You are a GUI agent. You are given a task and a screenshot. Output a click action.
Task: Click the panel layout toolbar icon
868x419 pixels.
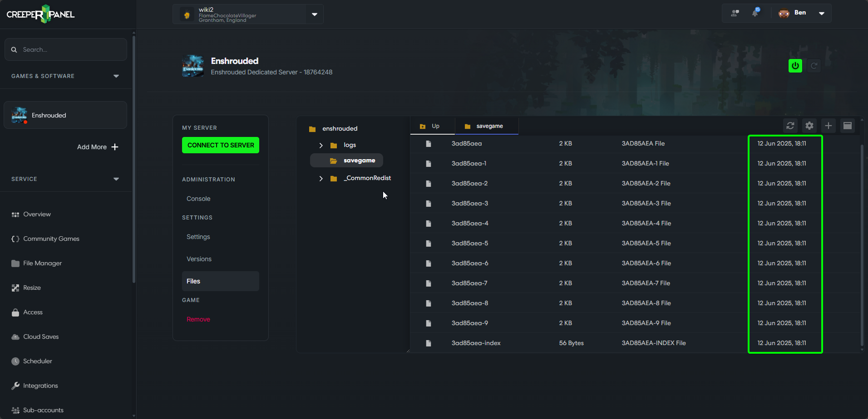[848, 126]
